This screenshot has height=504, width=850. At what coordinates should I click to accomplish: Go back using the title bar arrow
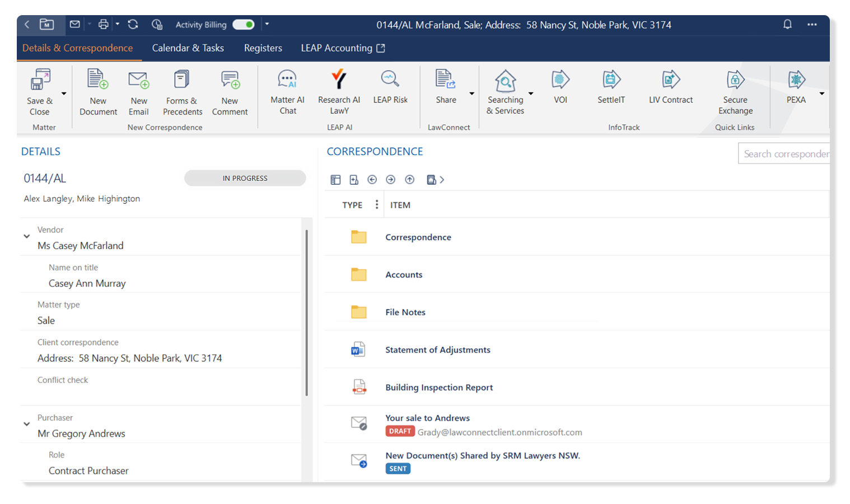click(27, 25)
